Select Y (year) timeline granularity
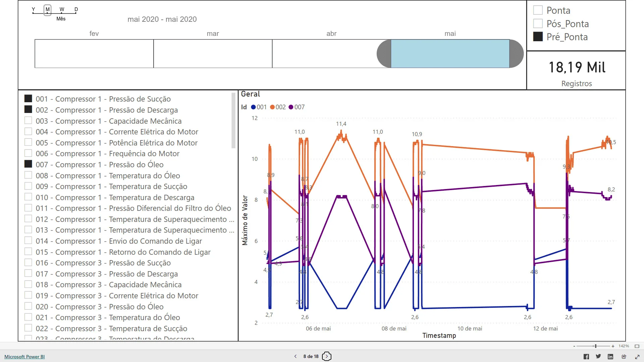The height and width of the screenshot is (362, 644). tap(33, 10)
